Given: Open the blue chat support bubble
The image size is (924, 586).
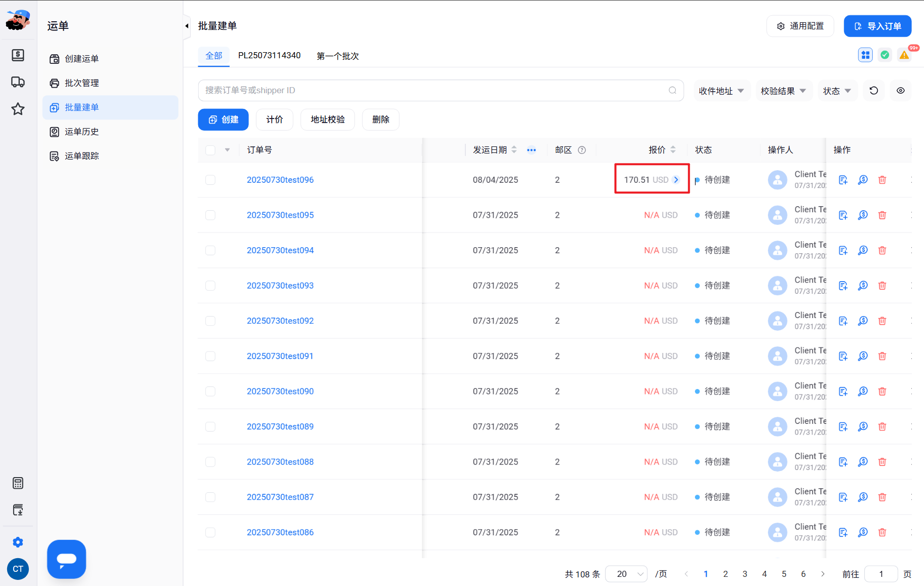Looking at the screenshot, I should coord(66,559).
